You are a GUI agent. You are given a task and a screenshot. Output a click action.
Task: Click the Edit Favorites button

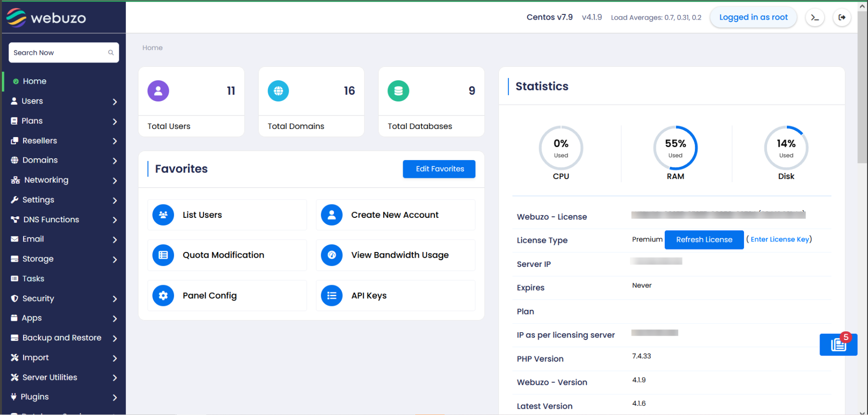coord(439,169)
